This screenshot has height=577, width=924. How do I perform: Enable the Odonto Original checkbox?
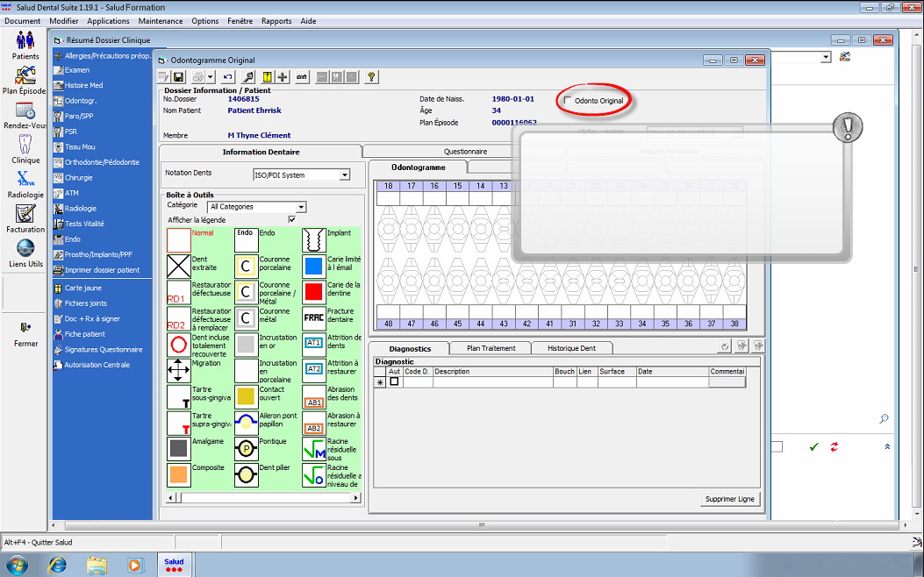568,100
